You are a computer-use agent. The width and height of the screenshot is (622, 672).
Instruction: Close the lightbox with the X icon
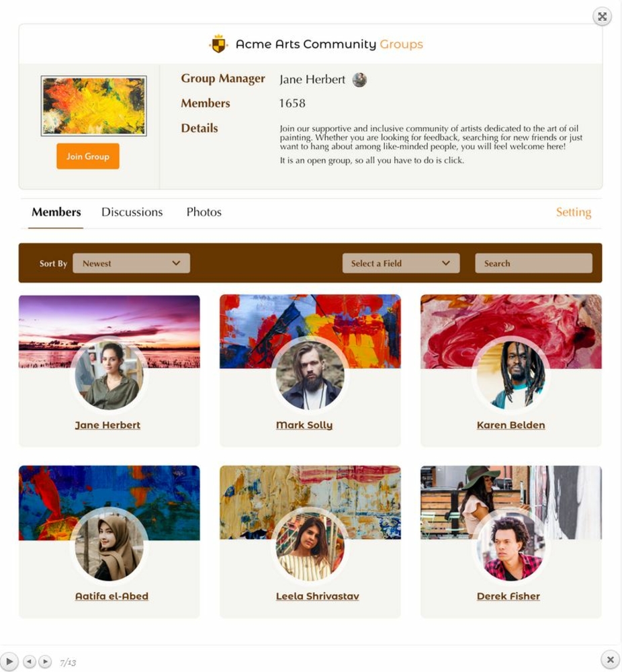pyautogui.click(x=611, y=660)
